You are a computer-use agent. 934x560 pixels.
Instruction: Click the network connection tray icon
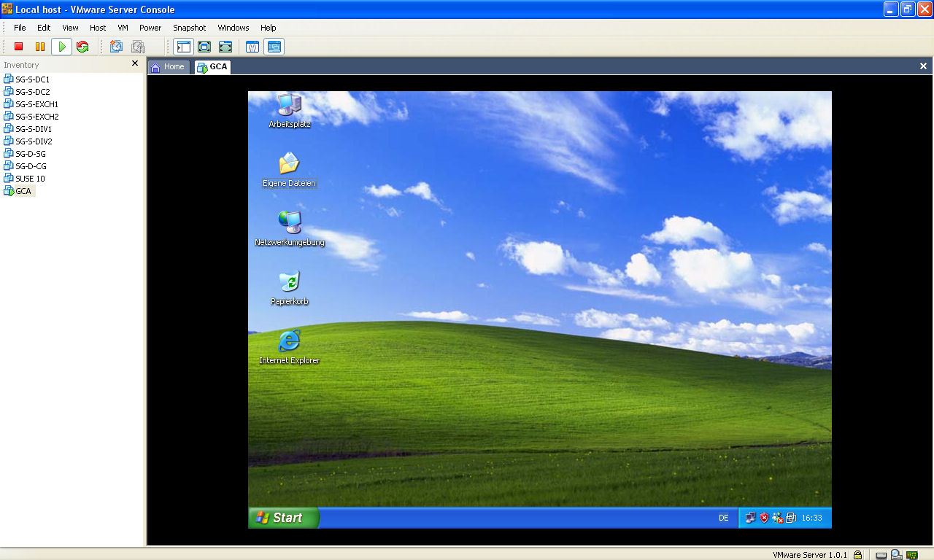tap(751, 518)
